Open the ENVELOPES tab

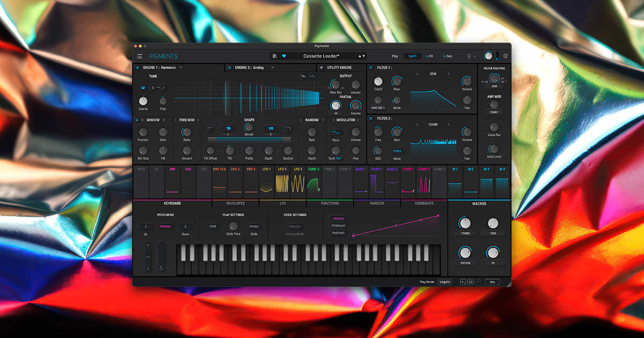click(235, 203)
